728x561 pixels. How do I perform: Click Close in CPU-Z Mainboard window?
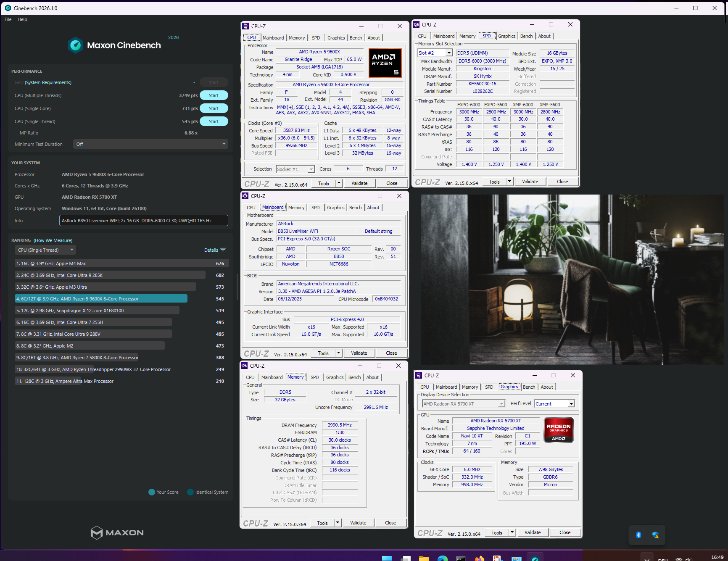[x=391, y=353]
